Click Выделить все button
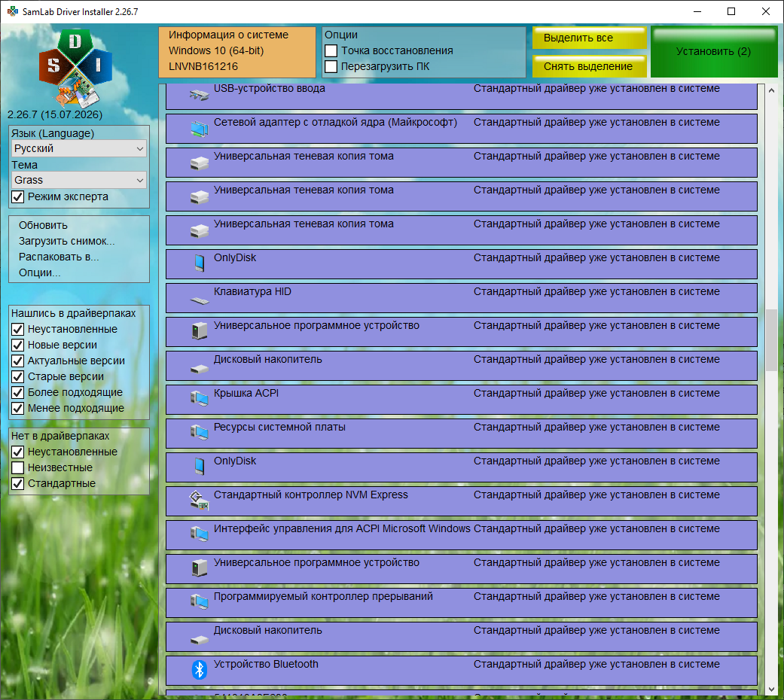 (x=589, y=38)
